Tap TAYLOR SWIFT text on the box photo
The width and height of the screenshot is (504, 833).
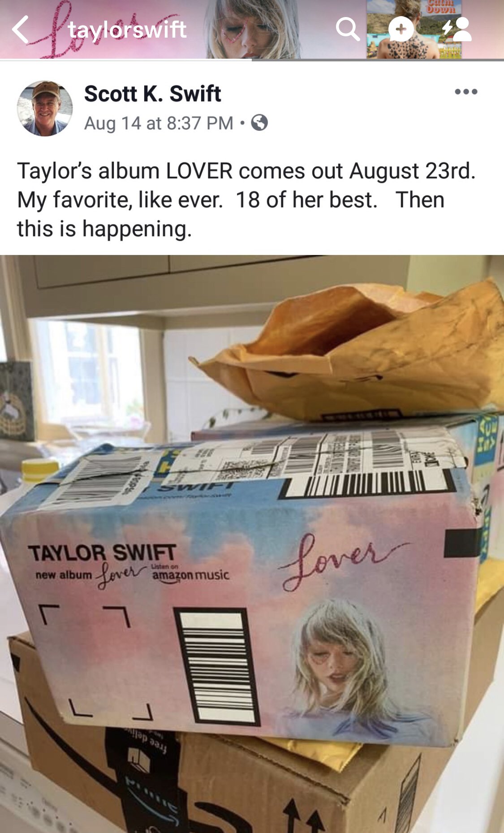(x=102, y=552)
